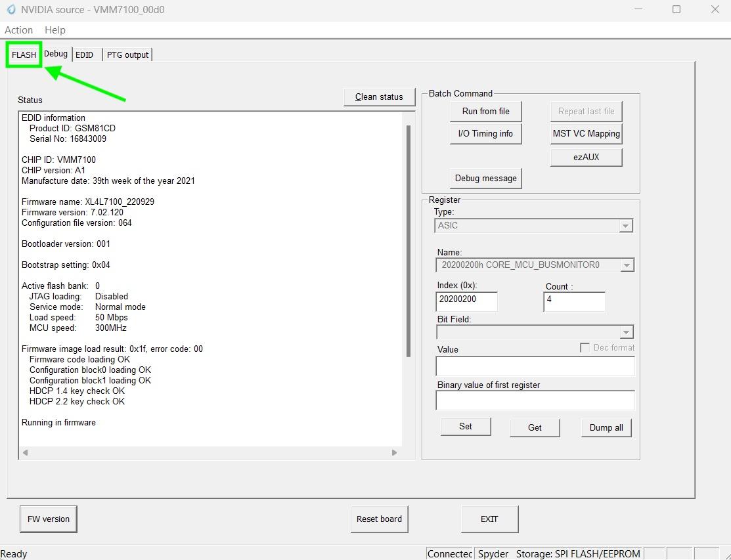Click Reset board at the bottom
The image size is (731, 560).
tap(379, 519)
